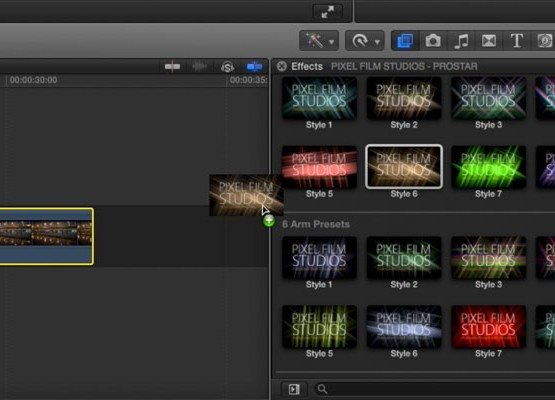
Task: Open the Music and Sound browser
Action: click(x=461, y=41)
